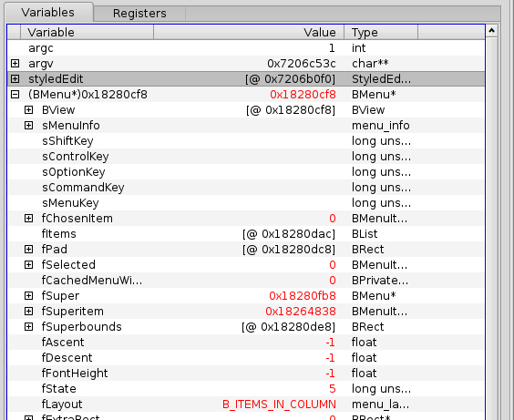This screenshot has width=514, height=420.
Task: Expand the fSuperbounds BRect member
Action: click(29, 327)
